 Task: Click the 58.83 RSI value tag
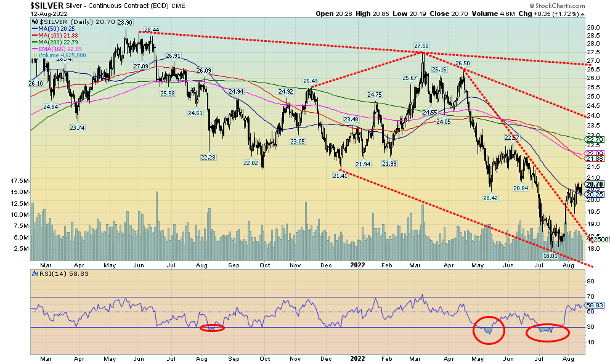595,305
